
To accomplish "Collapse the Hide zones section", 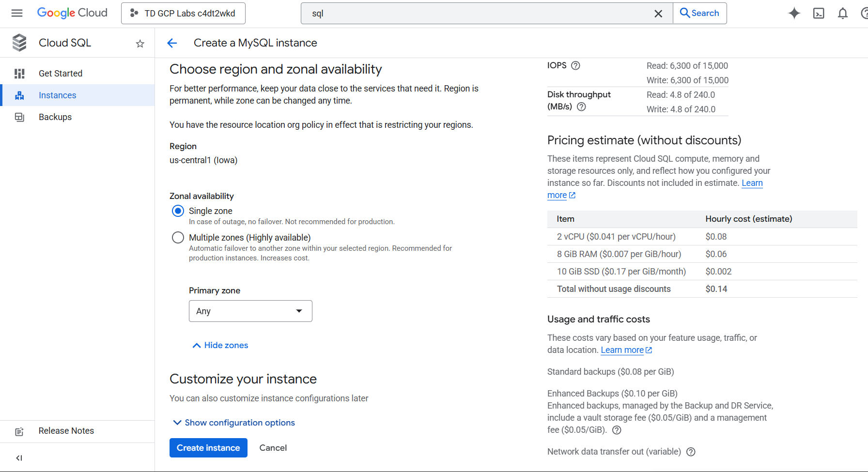I will [220, 345].
